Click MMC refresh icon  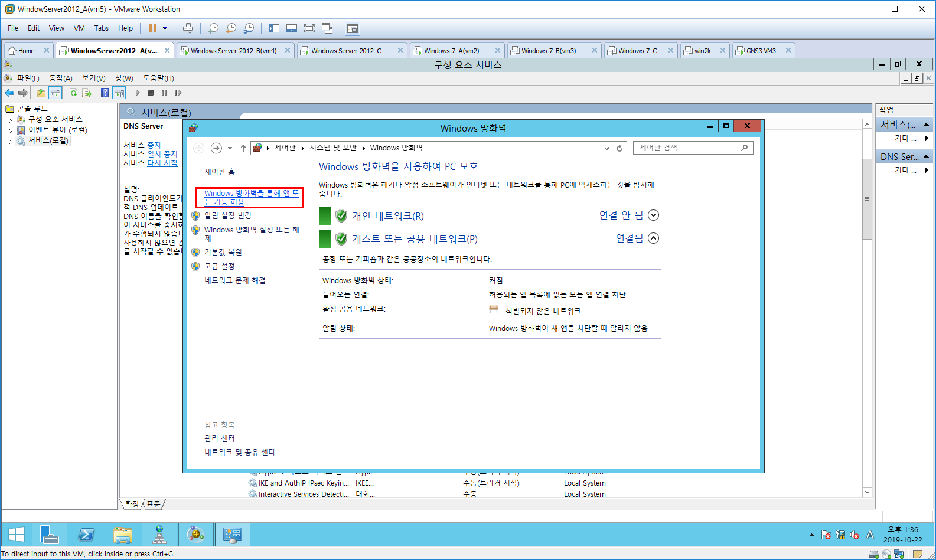point(73,93)
